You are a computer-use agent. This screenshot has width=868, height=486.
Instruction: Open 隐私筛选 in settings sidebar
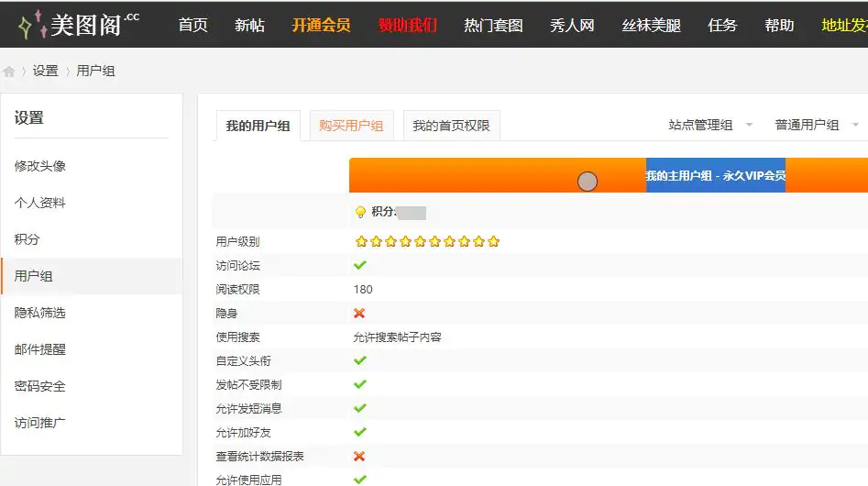tap(39, 313)
